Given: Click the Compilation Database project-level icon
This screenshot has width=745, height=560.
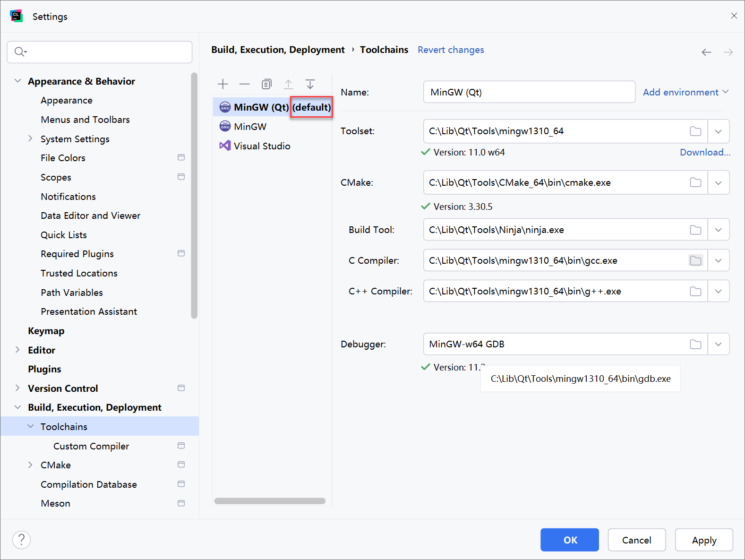Looking at the screenshot, I should 181,484.
